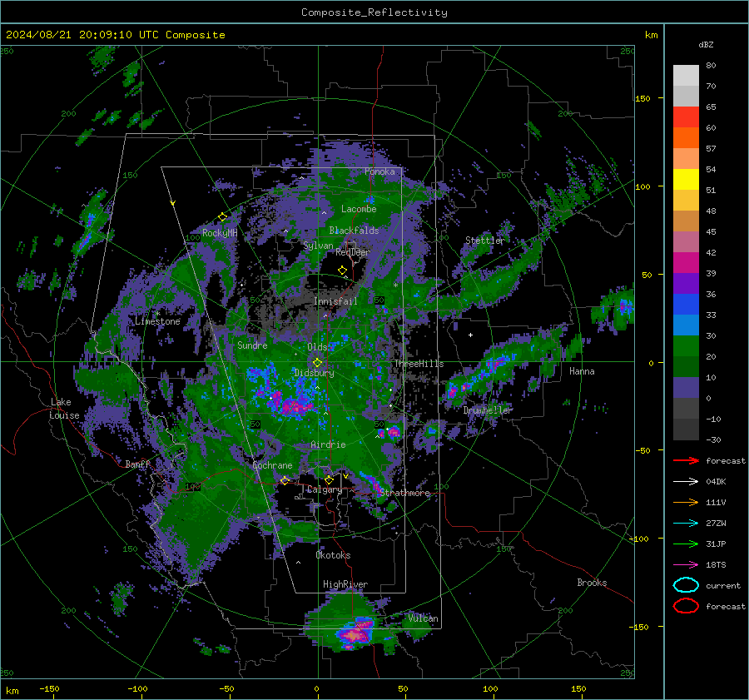
Task: Click the Cochrane town label
Action: [x=272, y=465]
